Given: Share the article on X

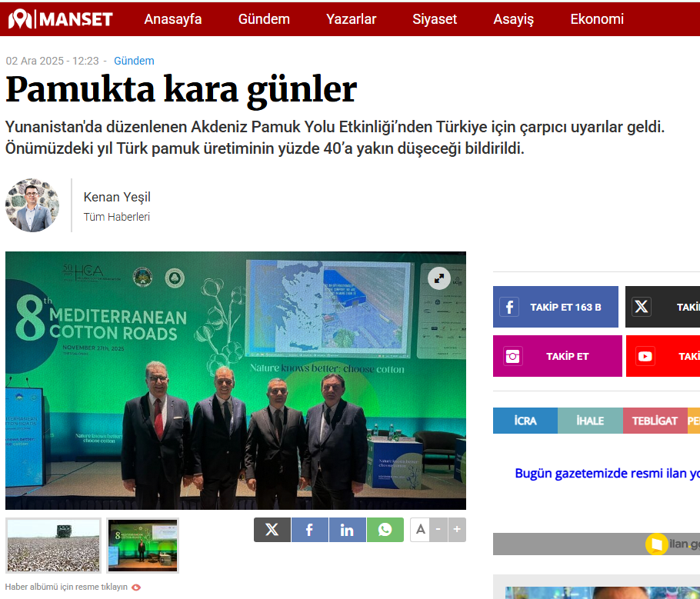Looking at the screenshot, I should pos(272,530).
